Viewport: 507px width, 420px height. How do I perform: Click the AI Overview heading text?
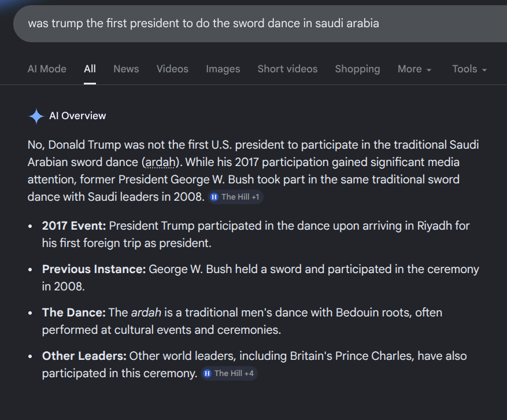pyautogui.click(x=77, y=116)
